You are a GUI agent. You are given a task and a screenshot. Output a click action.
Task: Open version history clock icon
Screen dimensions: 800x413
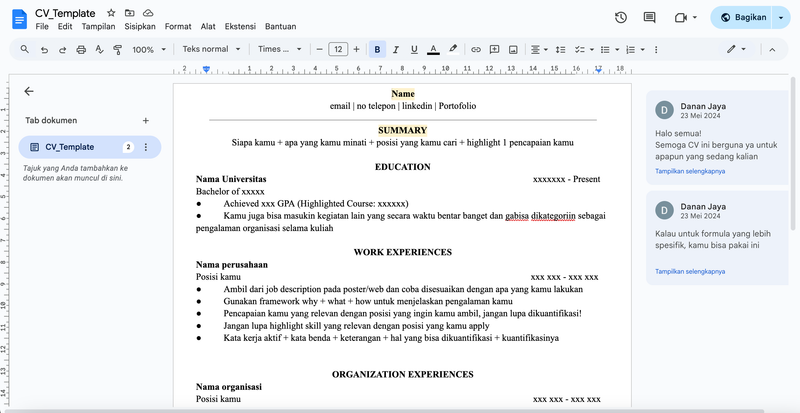620,17
